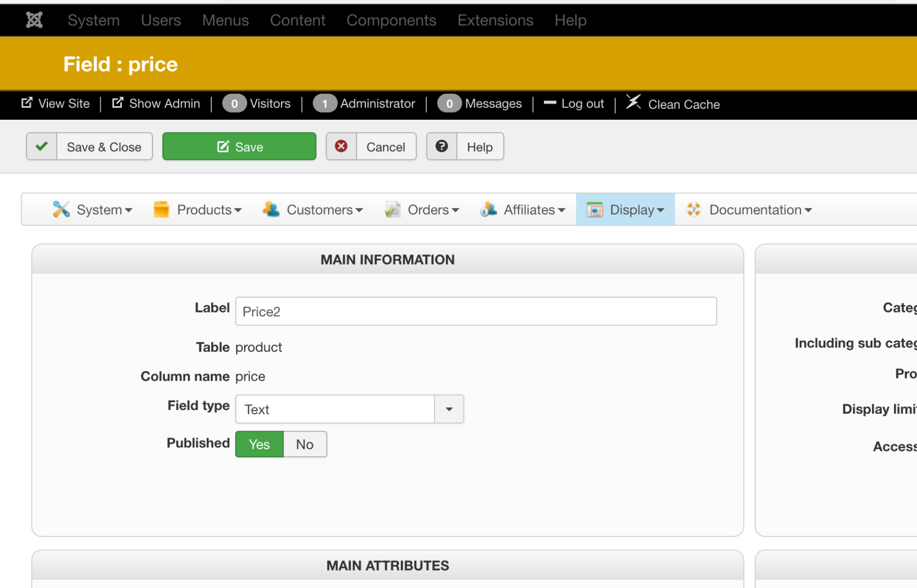Click the 'price' column name value

250,377
